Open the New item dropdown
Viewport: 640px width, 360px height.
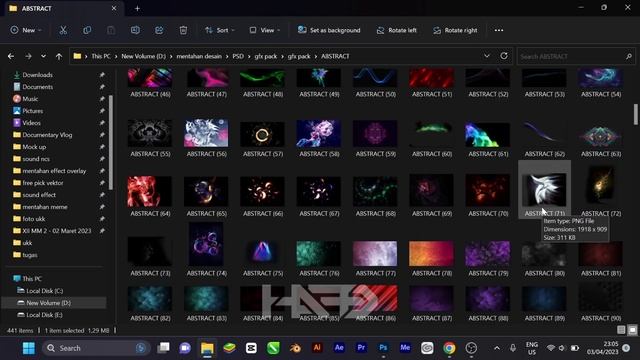(x=26, y=30)
